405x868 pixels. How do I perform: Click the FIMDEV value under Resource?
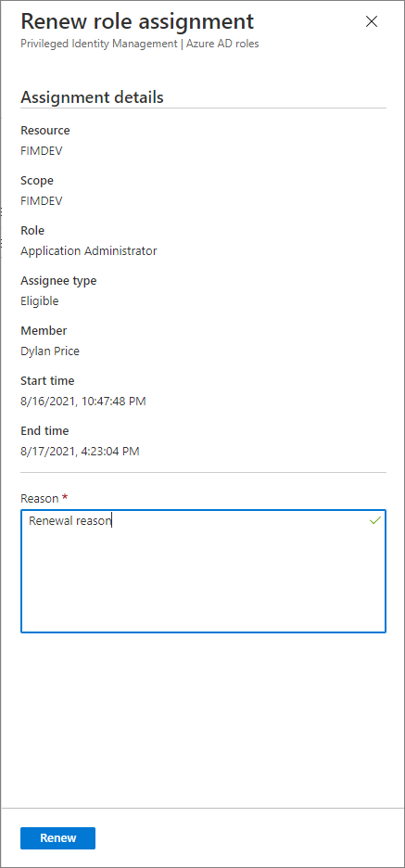(x=42, y=150)
